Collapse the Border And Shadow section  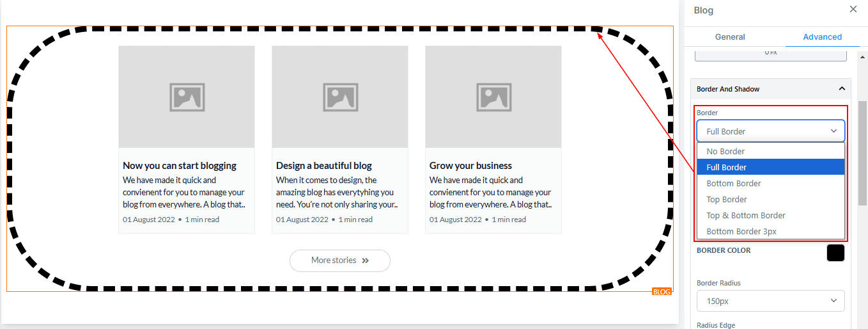[x=841, y=89]
